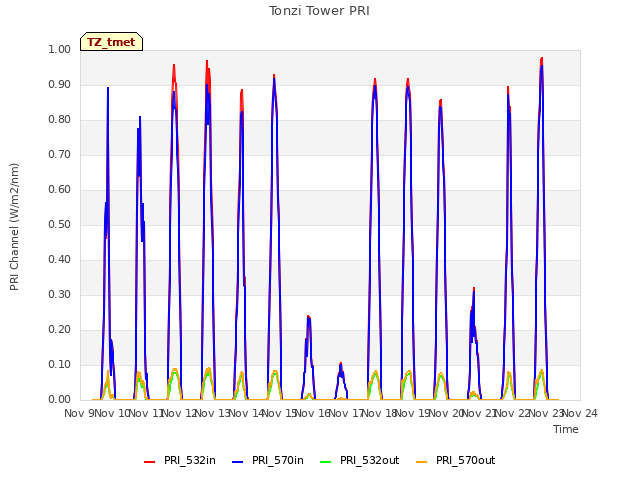This screenshot has width=640, height=480.
Task: Click the Nov 22 x-axis date label
Action: click(513, 413)
